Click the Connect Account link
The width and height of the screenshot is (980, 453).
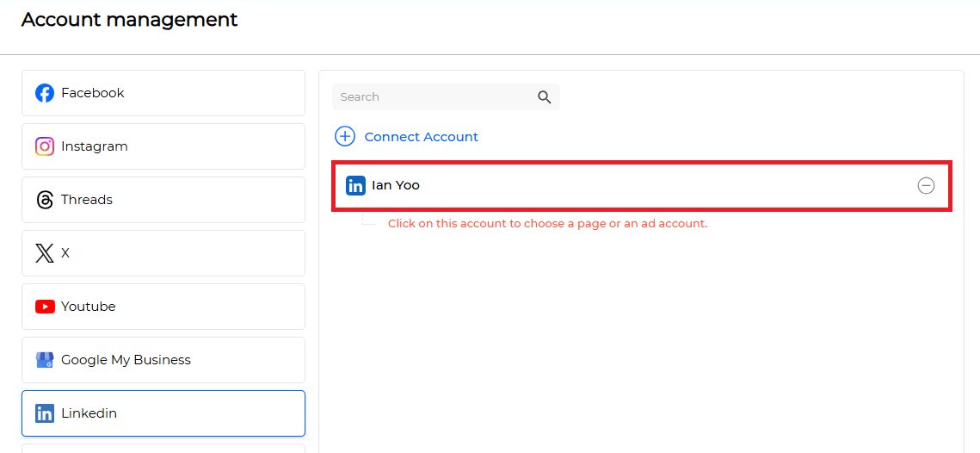(x=422, y=136)
